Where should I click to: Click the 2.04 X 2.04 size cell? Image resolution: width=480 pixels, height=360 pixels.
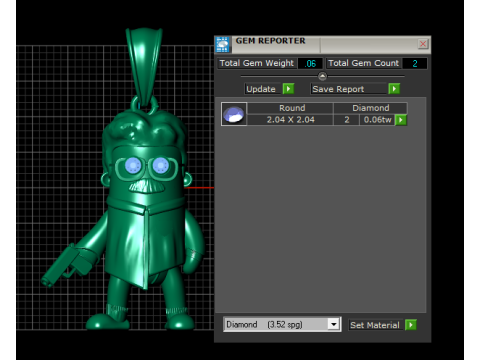[x=291, y=120]
